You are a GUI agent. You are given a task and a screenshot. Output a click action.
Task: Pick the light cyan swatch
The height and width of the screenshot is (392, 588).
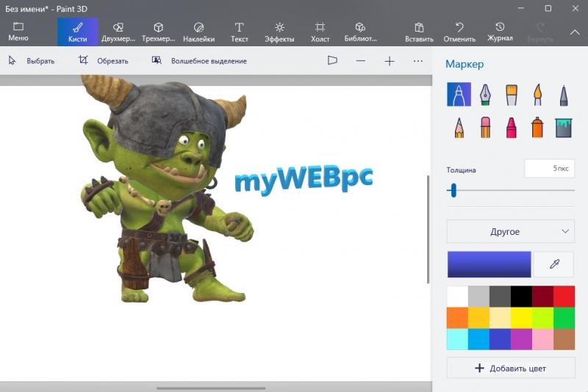coord(457,339)
